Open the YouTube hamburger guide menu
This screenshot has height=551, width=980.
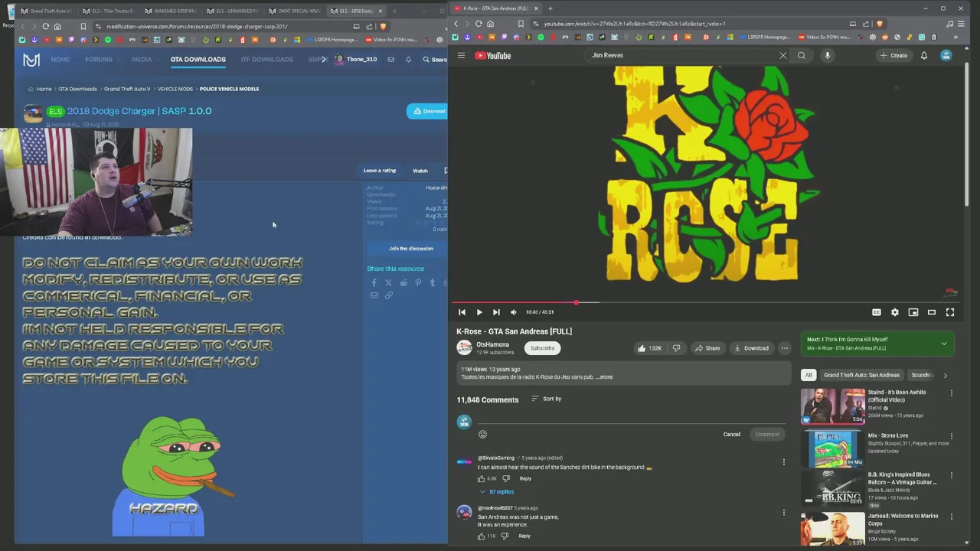click(461, 55)
